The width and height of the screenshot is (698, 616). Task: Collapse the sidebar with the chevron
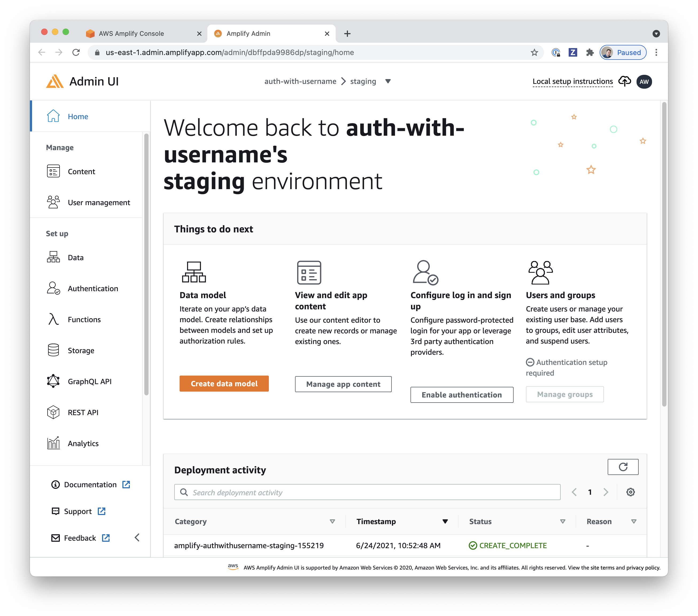137,537
